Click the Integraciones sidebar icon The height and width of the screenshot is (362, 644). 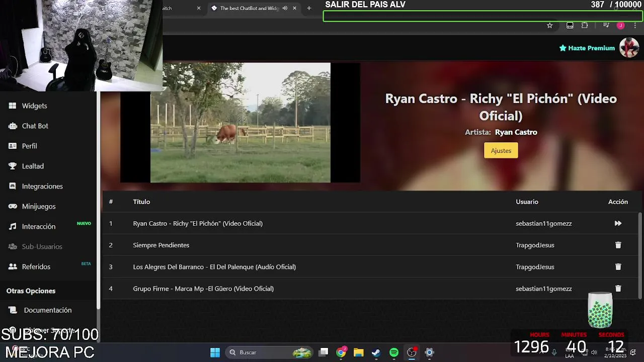click(x=13, y=186)
